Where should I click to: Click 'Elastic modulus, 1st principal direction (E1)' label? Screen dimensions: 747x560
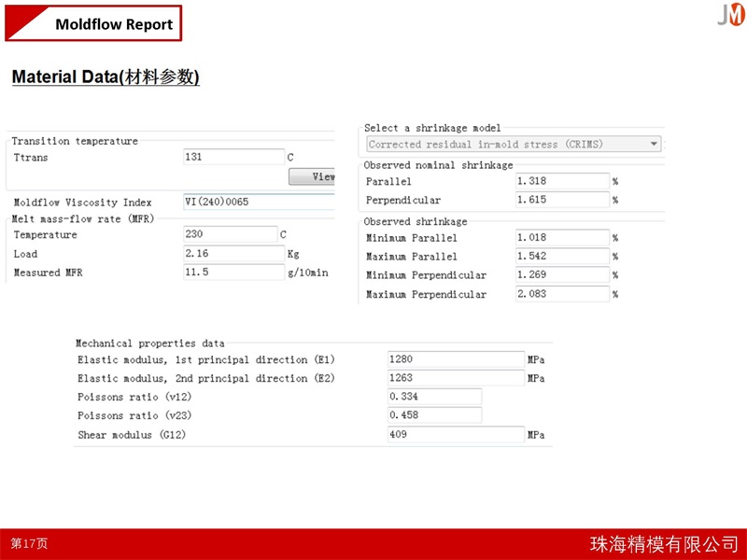(x=206, y=359)
